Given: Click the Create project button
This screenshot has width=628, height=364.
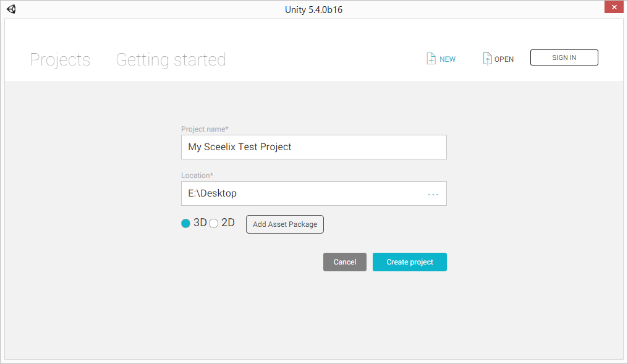Looking at the screenshot, I should (x=410, y=262).
